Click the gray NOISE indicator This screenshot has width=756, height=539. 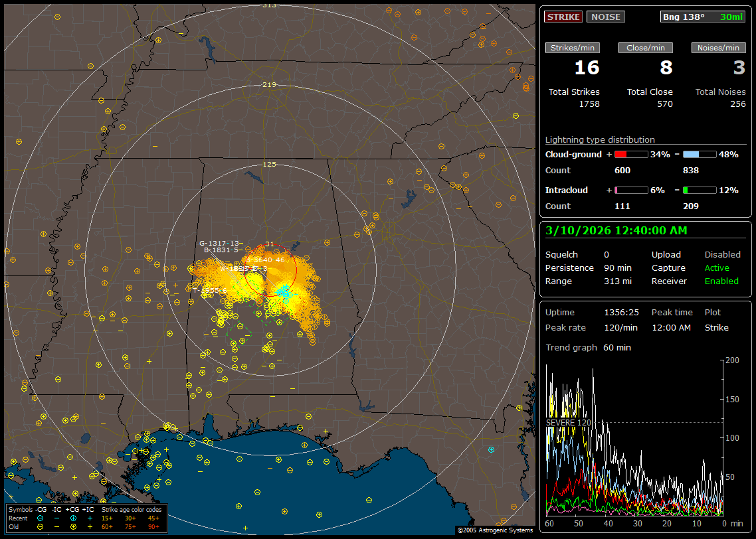(605, 17)
